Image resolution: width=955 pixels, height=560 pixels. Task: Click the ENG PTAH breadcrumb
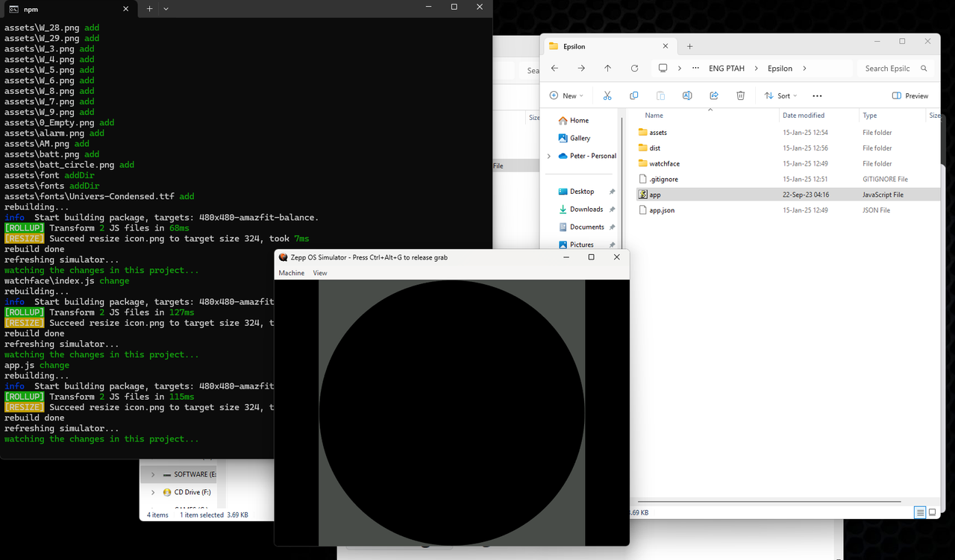click(x=727, y=68)
